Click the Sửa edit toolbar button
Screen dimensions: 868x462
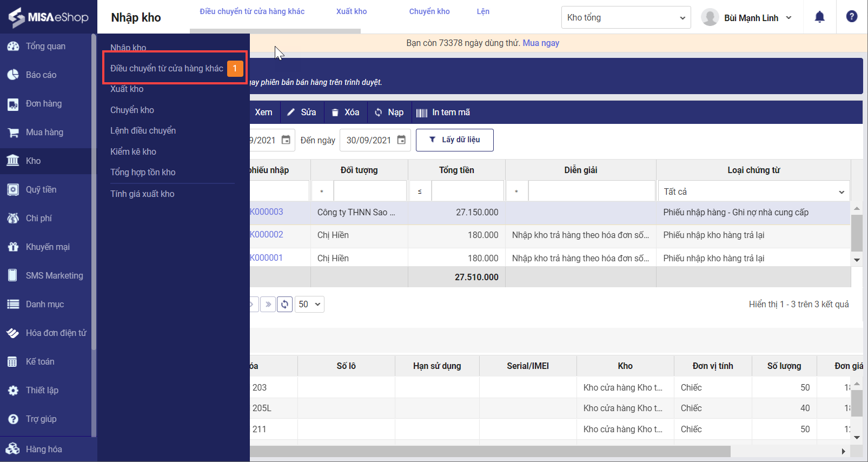click(302, 113)
